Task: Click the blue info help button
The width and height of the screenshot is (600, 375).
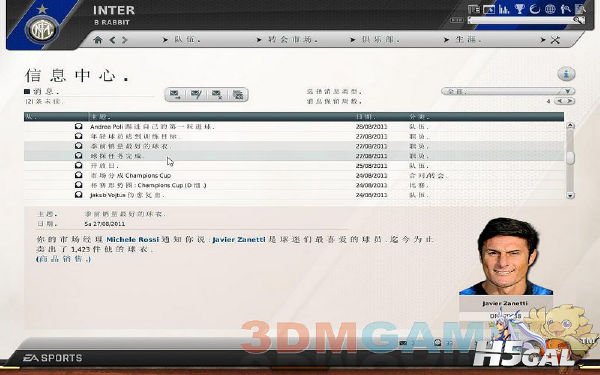Action: point(566,74)
